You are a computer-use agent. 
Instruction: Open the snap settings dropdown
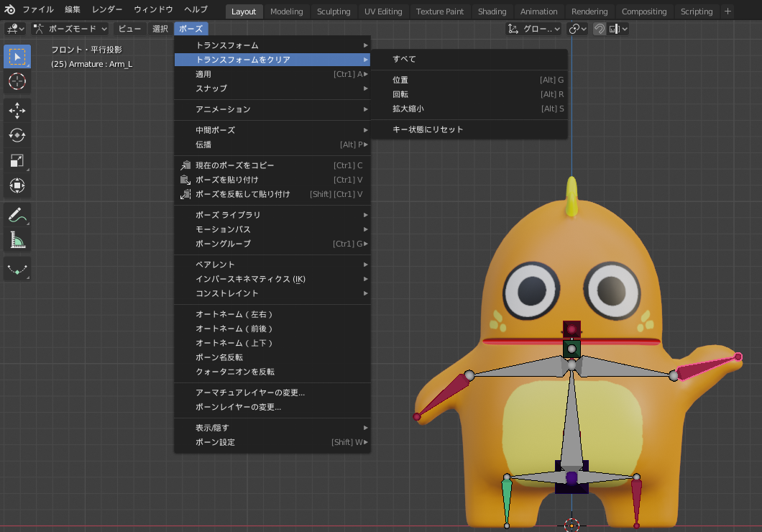(619, 29)
